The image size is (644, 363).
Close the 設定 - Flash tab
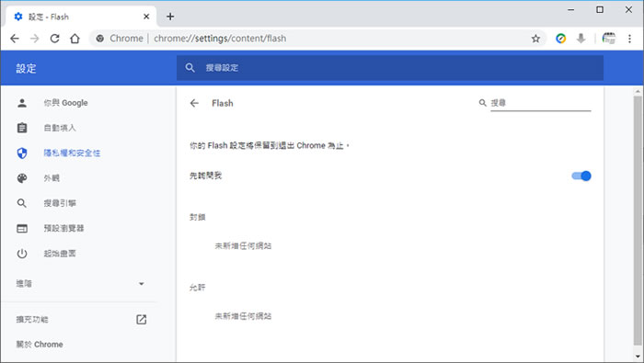click(146, 17)
